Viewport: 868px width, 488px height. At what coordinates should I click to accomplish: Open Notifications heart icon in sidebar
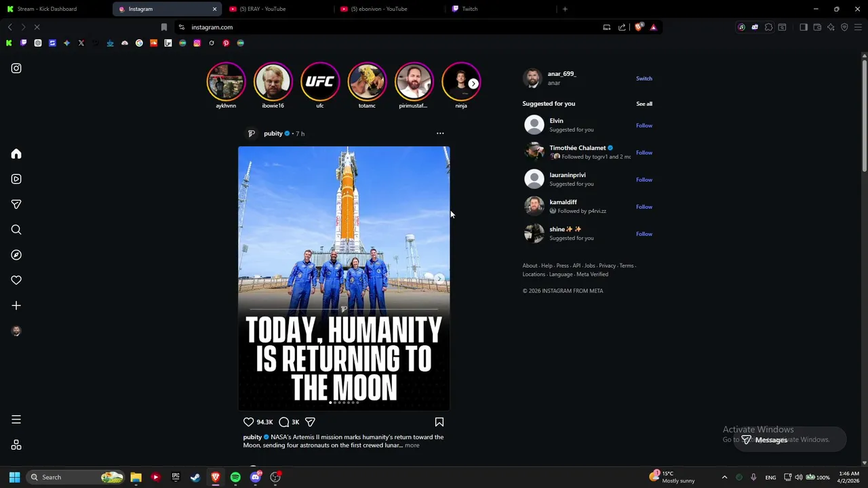coord(16,280)
